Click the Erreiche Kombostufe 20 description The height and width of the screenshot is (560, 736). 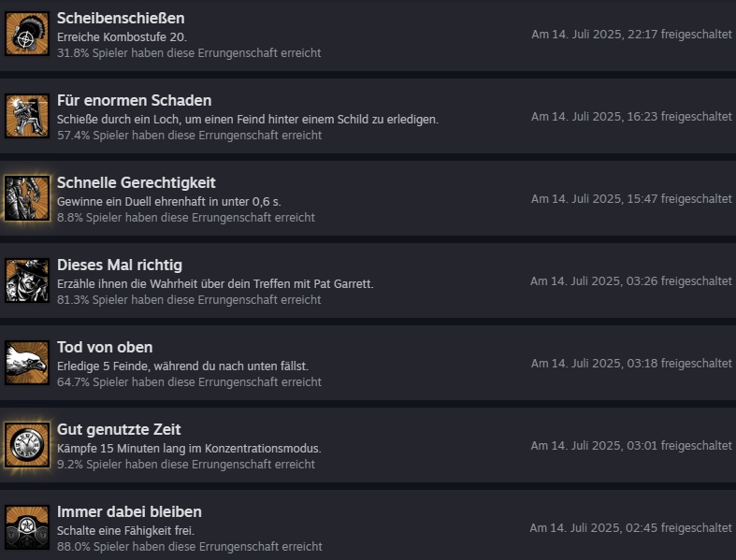pos(122,37)
